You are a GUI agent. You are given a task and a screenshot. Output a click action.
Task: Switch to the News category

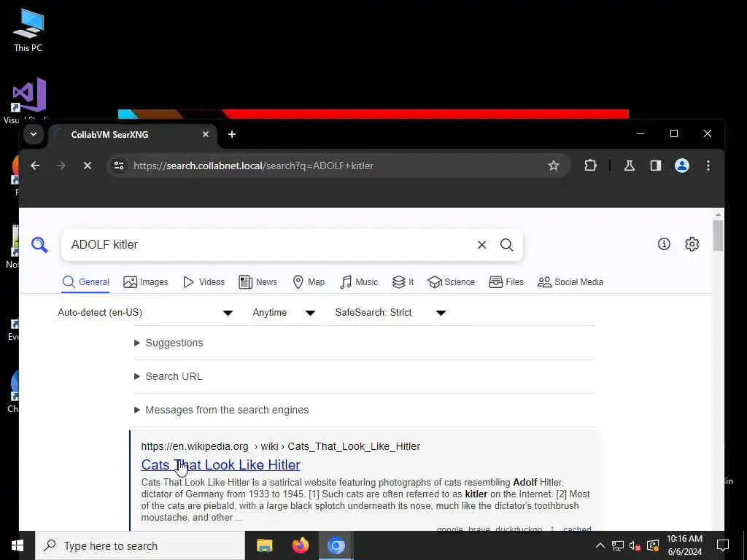click(x=258, y=282)
